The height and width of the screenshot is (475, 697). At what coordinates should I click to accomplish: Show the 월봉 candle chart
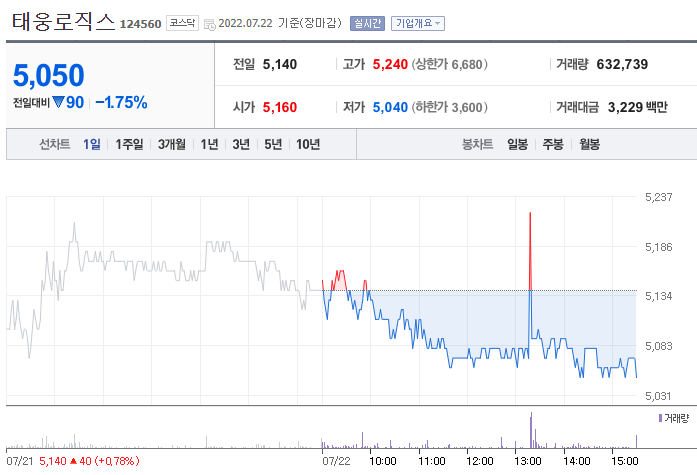[x=589, y=144]
